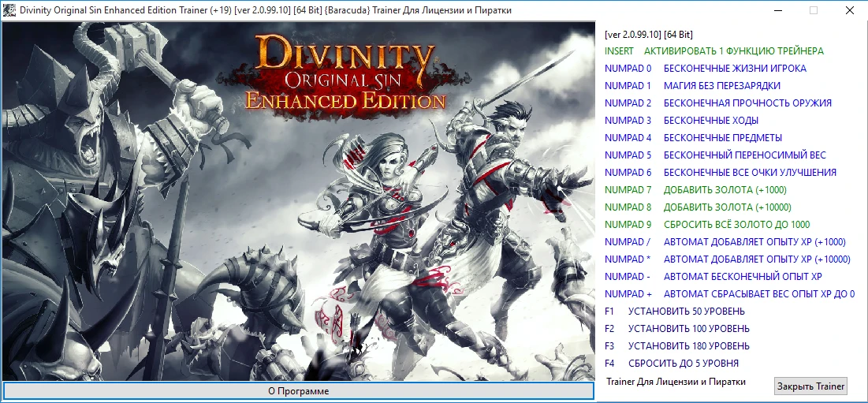Viewport: 868px width, 403px height.
Task: Click the trainer app icon in title bar
Action: point(9,10)
